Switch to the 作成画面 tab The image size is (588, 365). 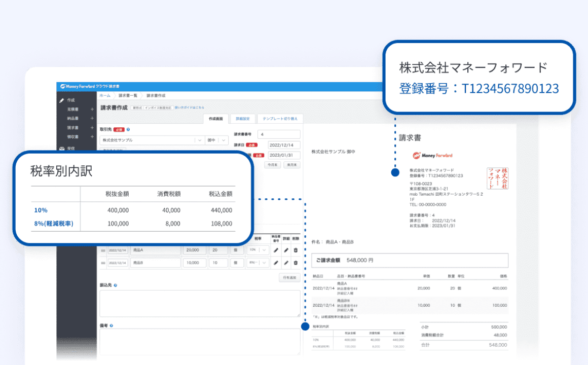pos(215,119)
